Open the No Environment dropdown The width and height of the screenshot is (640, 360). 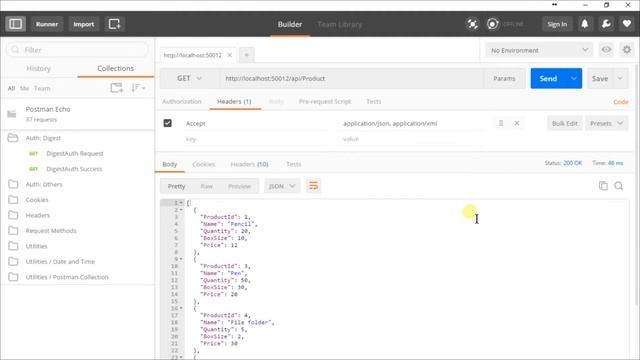click(539, 50)
